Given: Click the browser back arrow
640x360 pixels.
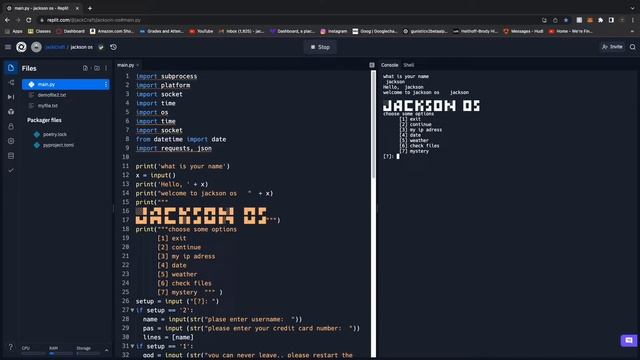Looking at the screenshot, I should (7, 20).
